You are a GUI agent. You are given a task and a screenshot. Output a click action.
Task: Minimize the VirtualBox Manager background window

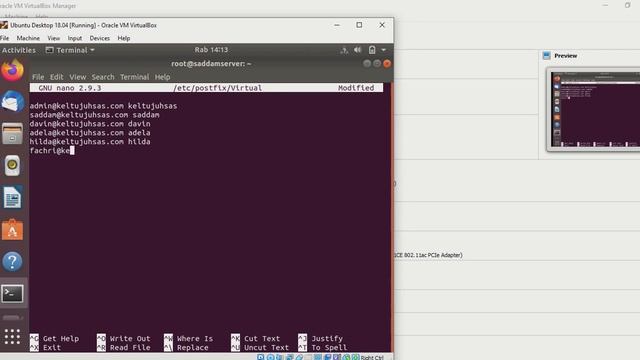[605, 5]
